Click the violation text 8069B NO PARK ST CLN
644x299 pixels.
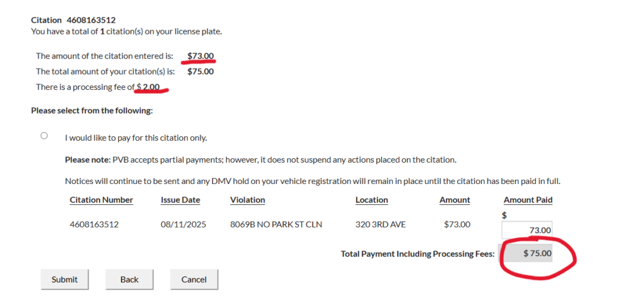click(276, 224)
